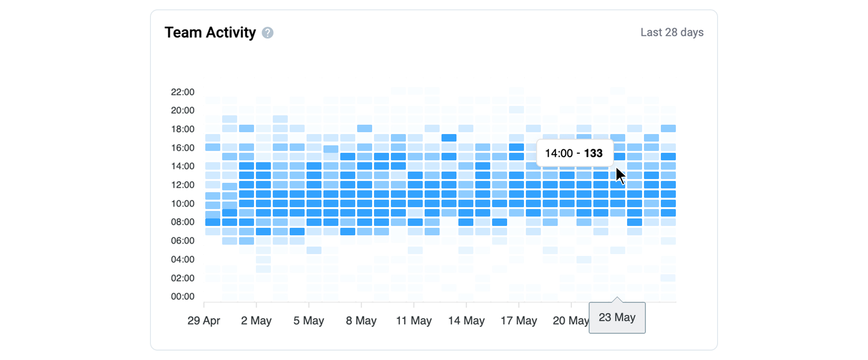Click the '16:00' time axis label
This screenshot has height=360, width=868.
click(x=182, y=148)
